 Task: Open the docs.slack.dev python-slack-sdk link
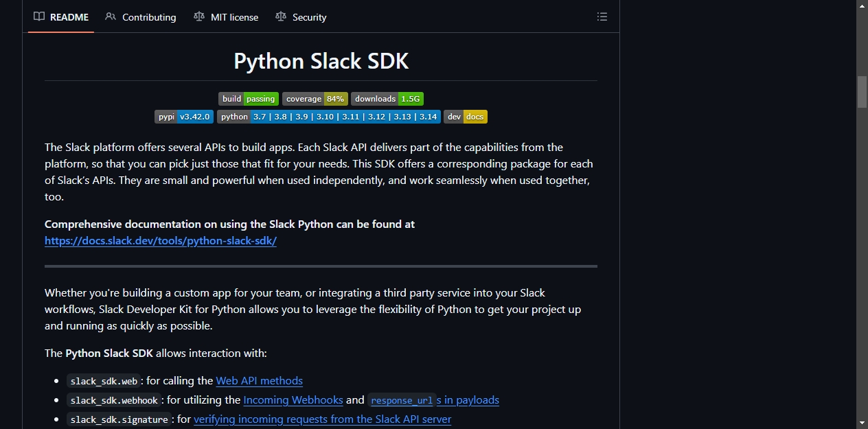coord(161,241)
